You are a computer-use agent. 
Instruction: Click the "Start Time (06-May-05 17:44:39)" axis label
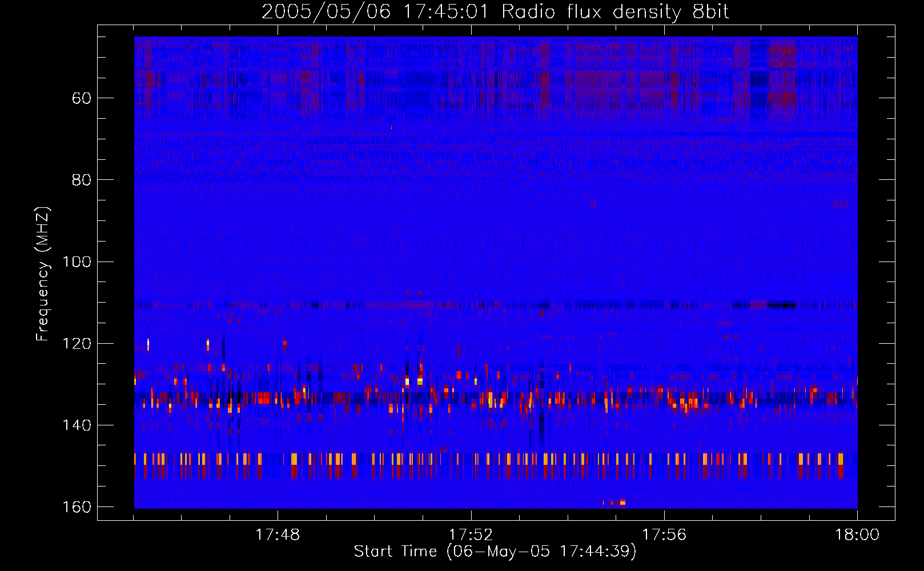click(495, 552)
